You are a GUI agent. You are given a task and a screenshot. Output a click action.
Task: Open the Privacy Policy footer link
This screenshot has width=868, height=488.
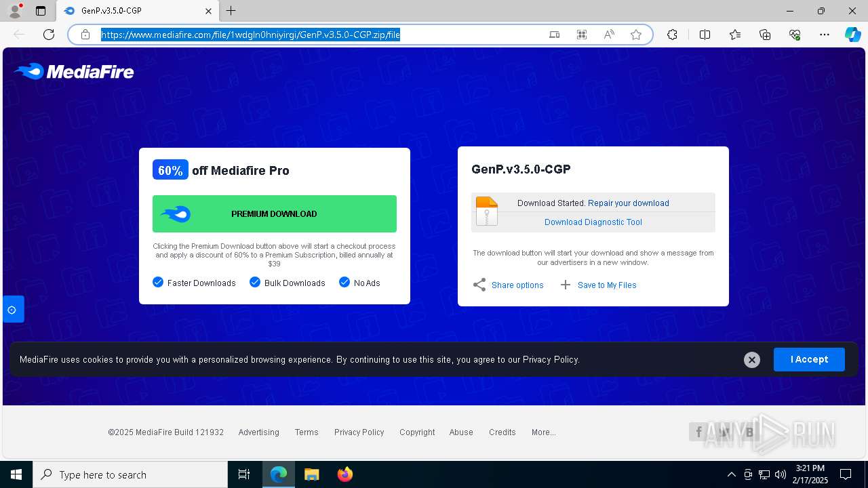(359, 432)
